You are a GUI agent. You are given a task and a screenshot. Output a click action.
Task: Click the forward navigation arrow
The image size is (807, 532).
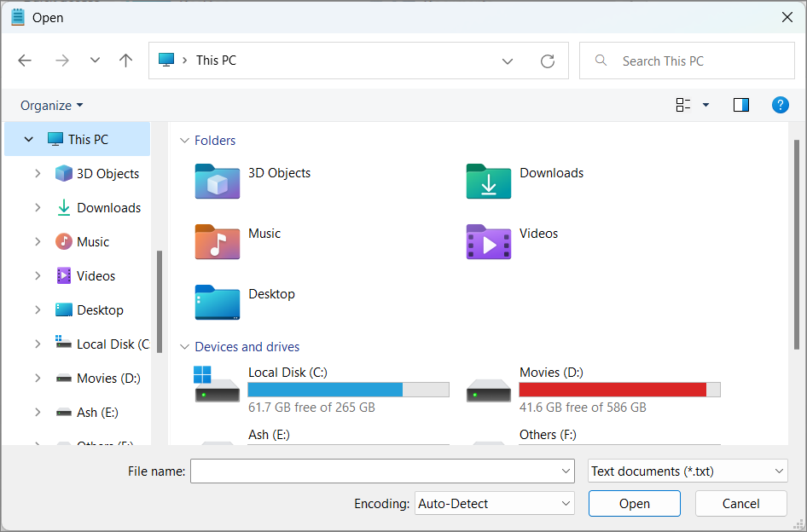pos(62,61)
